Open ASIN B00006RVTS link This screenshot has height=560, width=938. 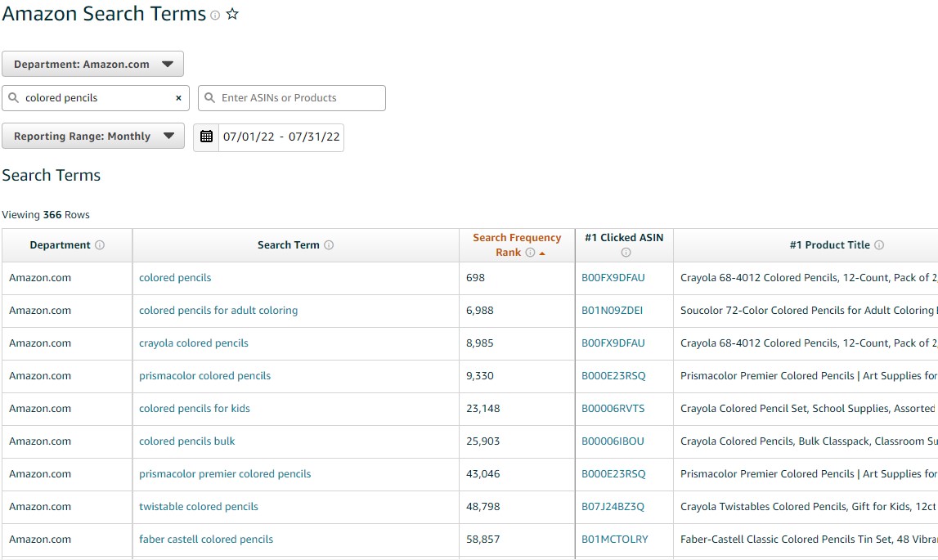(x=613, y=409)
